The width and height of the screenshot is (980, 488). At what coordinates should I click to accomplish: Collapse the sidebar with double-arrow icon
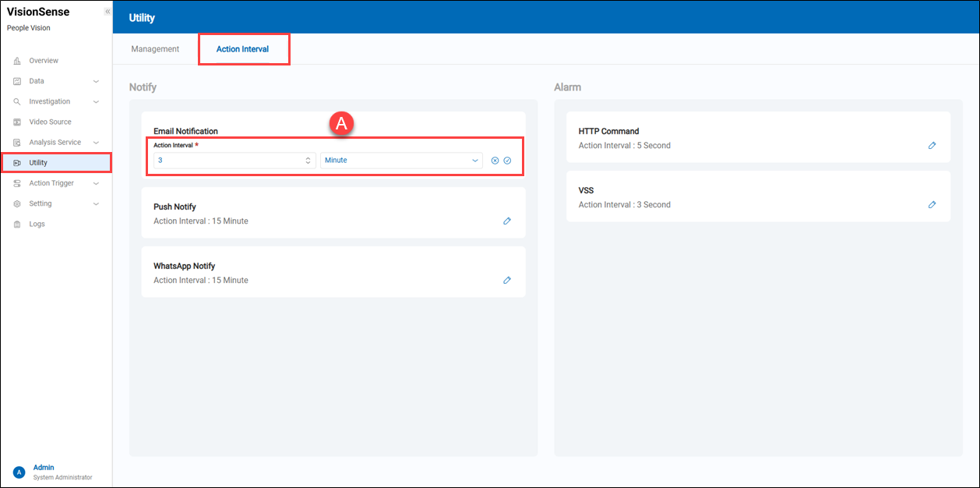coord(108,12)
